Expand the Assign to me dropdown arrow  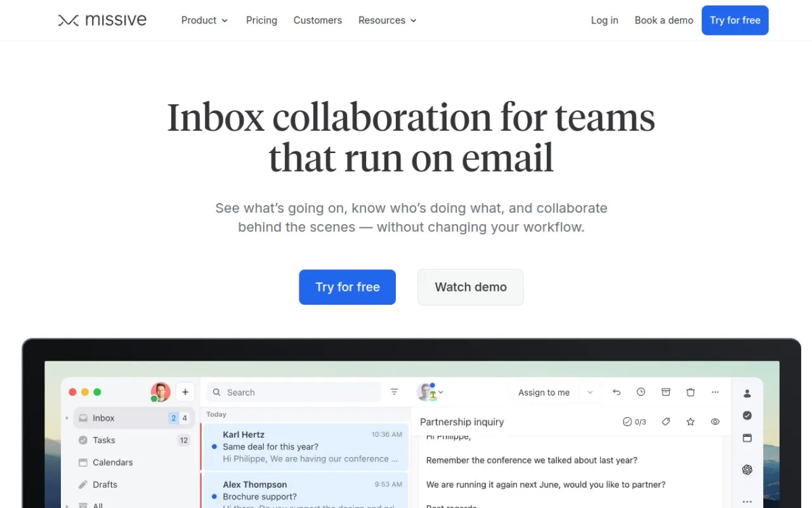590,392
